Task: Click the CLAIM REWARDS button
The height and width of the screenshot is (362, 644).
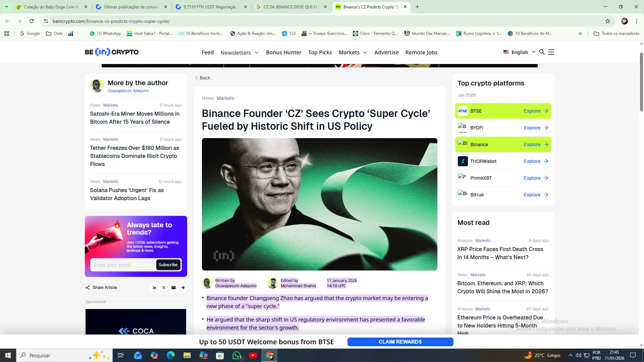Action: point(400,342)
